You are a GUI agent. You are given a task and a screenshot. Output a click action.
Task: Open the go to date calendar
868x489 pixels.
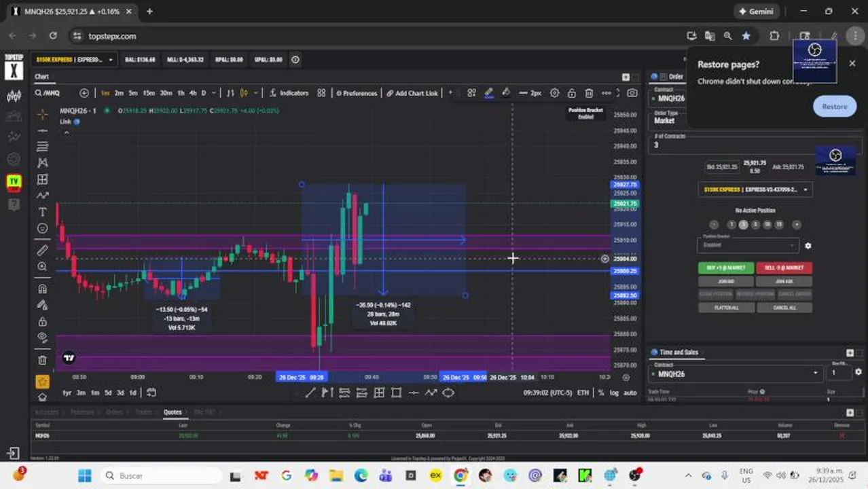tap(151, 393)
